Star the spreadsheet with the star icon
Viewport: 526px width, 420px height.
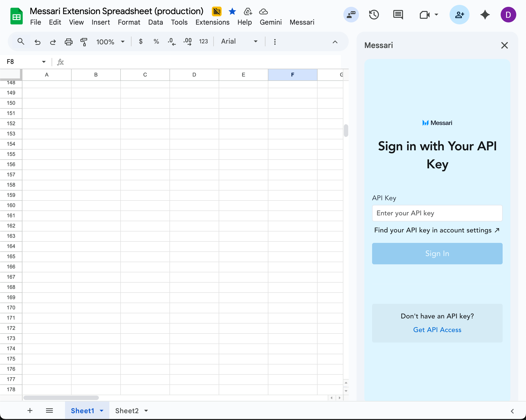click(232, 11)
